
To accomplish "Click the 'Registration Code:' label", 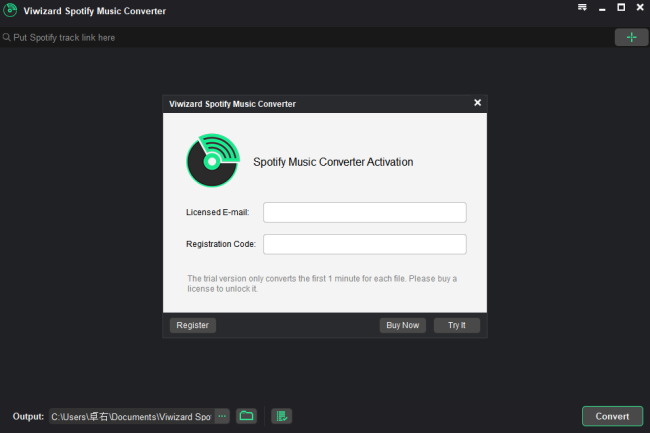I will point(221,244).
